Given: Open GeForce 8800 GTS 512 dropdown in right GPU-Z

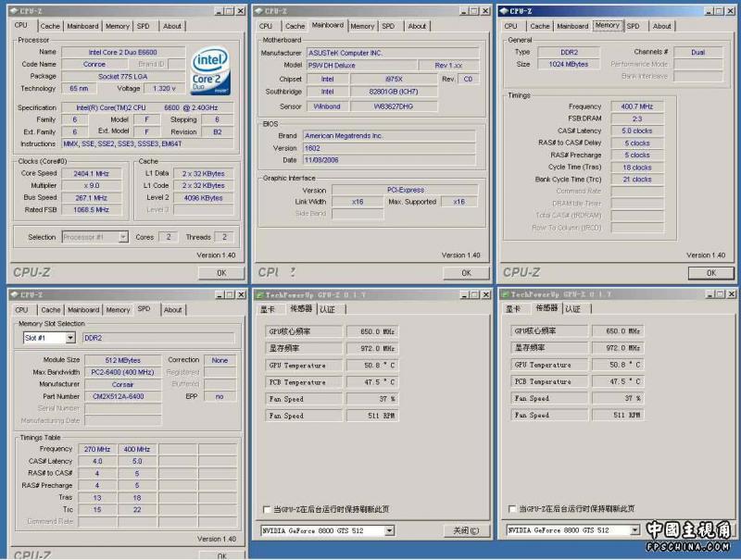Looking at the screenshot, I should coord(635,530).
